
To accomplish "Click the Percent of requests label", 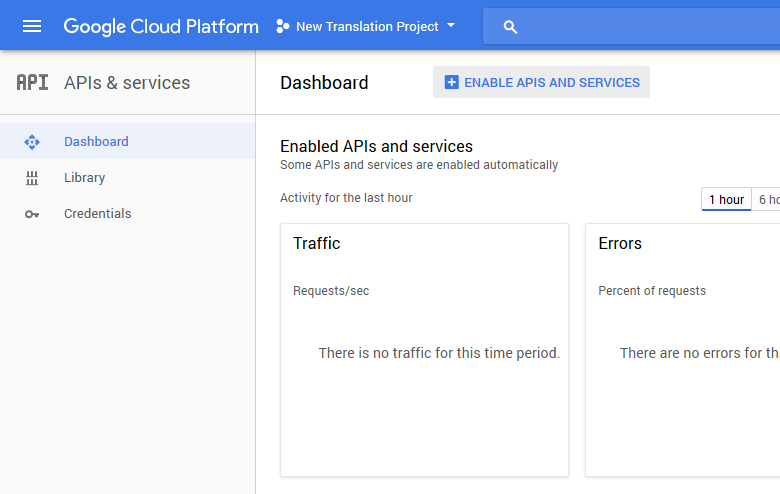I will 652,291.
